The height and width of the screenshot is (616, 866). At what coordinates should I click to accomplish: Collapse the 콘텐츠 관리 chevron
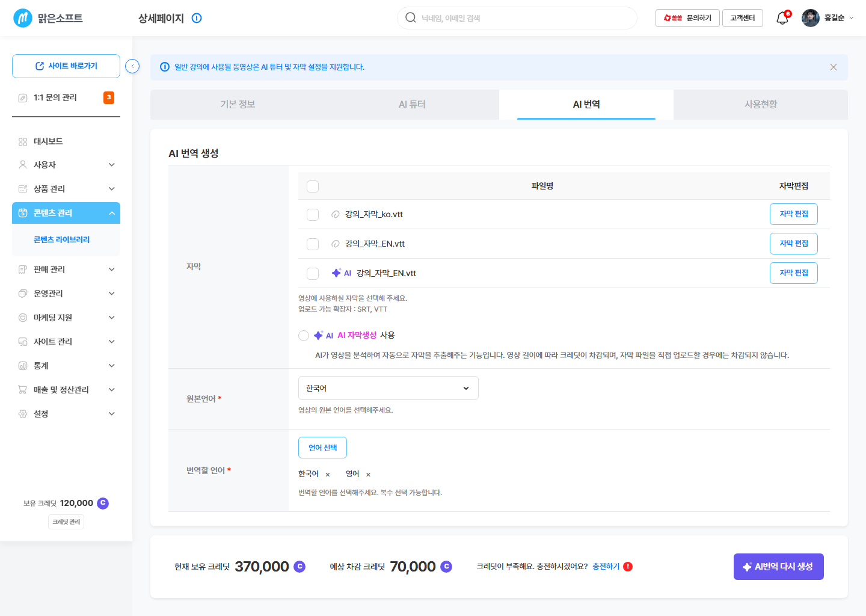pos(112,213)
